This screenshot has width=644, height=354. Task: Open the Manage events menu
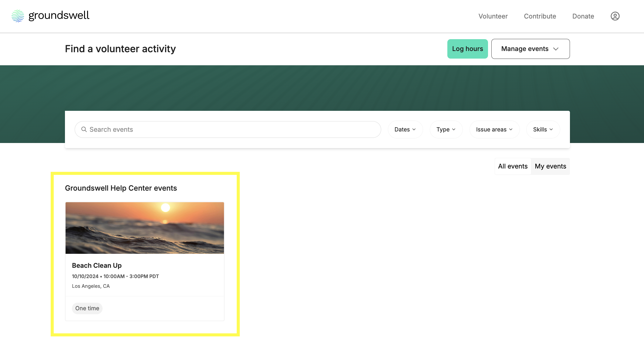click(525, 49)
